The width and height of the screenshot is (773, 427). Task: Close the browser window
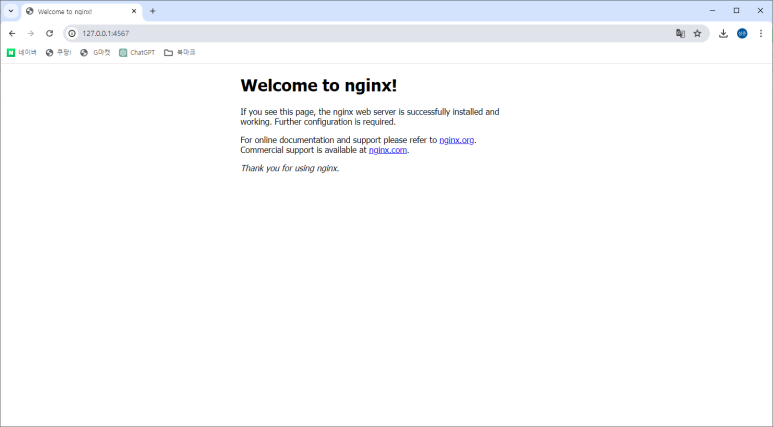[x=760, y=10]
